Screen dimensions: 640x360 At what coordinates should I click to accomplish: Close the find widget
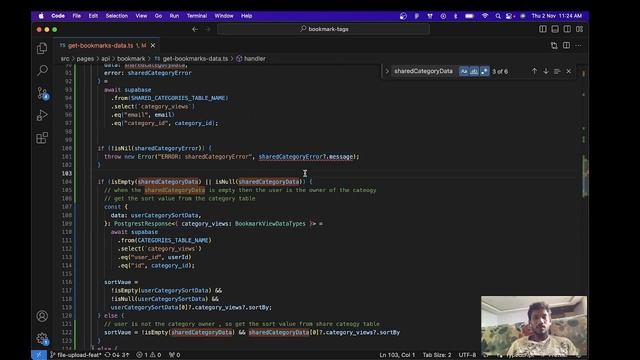pyautogui.click(x=569, y=71)
